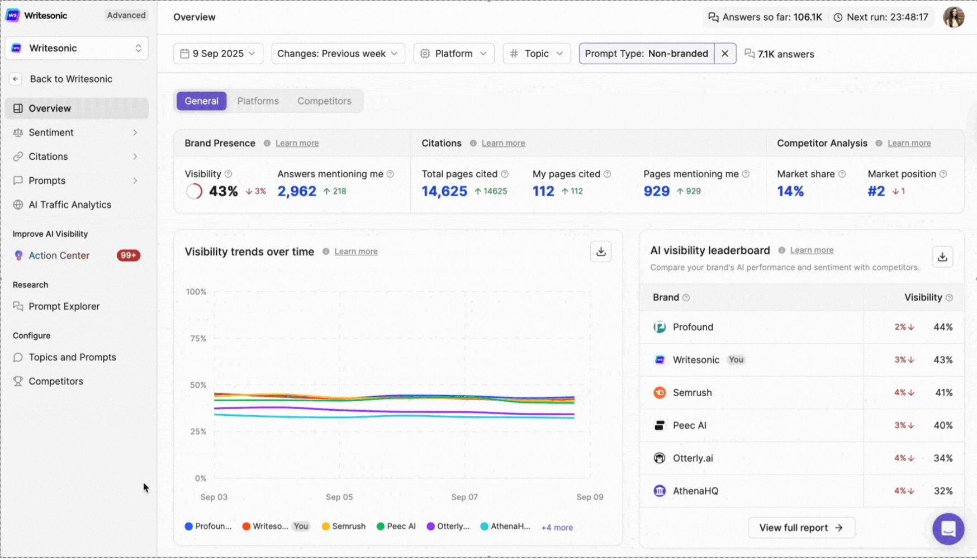Open the Prompts section
Viewport: 977px width, 560px height.
(47, 180)
